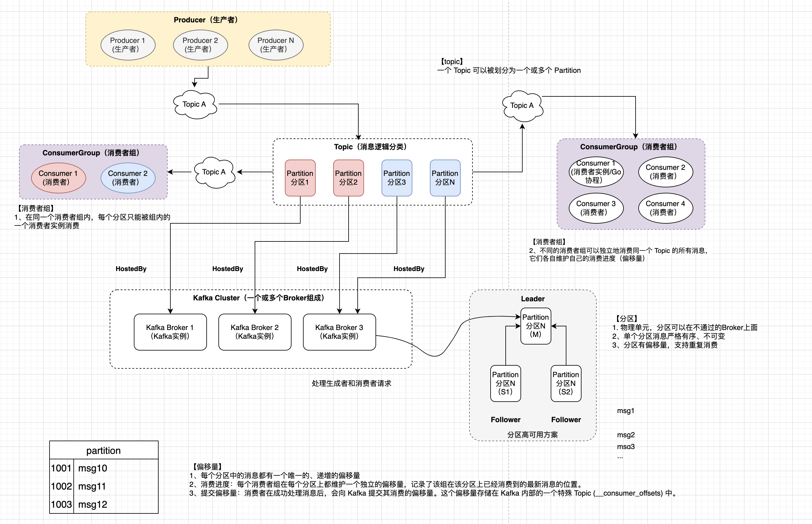
Task: Select the Topic A cloud pointing to the two-consumer ConsumerGroup
Action: point(214,172)
